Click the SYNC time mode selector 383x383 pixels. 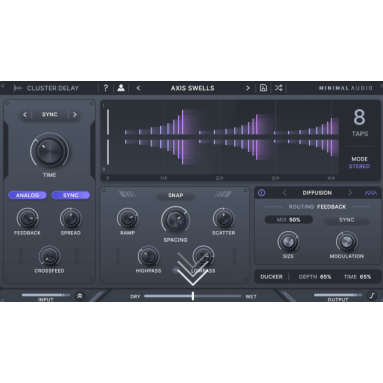[x=50, y=115]
